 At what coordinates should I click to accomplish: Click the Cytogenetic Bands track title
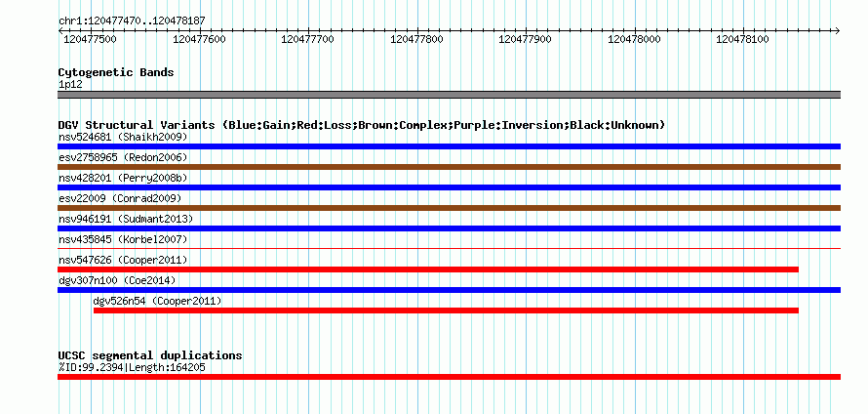[x=116, y=72]
